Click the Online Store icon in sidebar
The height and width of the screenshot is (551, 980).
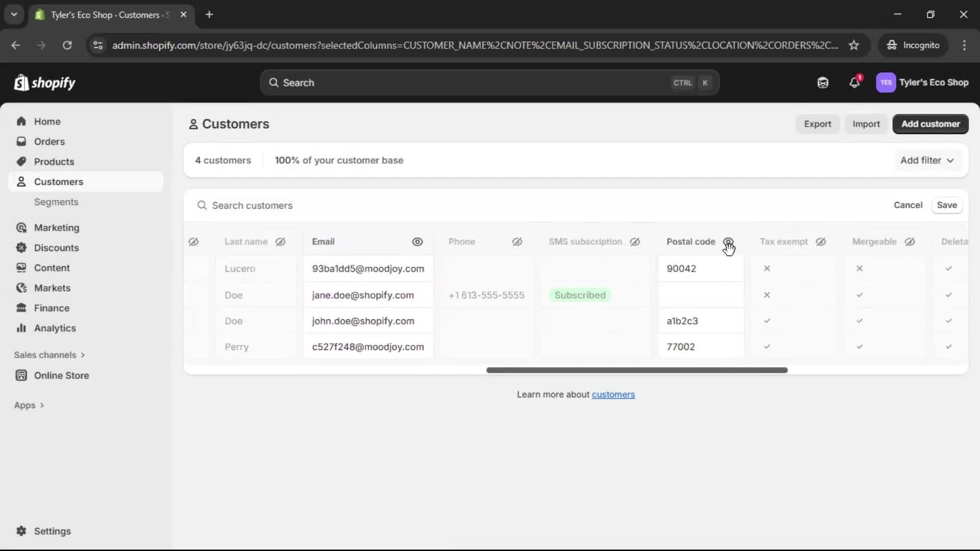coord(21,375)
